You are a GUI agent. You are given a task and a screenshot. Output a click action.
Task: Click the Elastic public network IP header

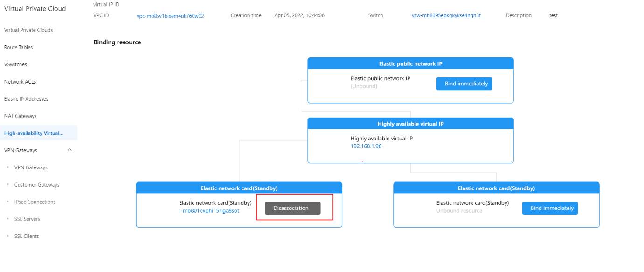point(410,63)
